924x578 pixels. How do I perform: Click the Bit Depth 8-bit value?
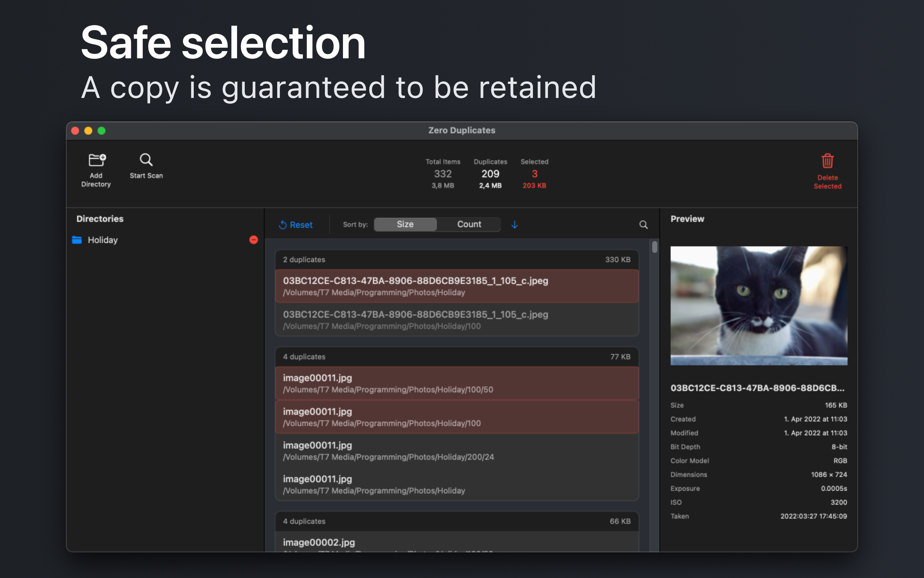(839, 447)
